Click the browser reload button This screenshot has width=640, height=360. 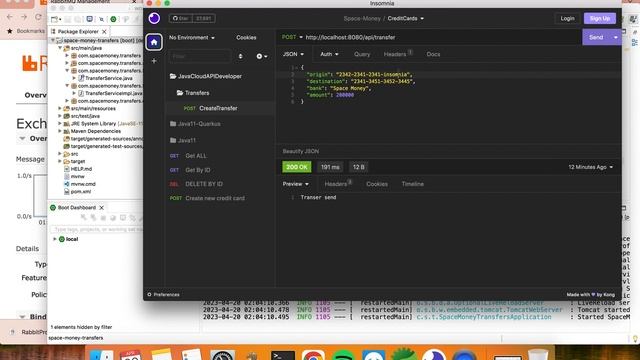pos(38,17)
